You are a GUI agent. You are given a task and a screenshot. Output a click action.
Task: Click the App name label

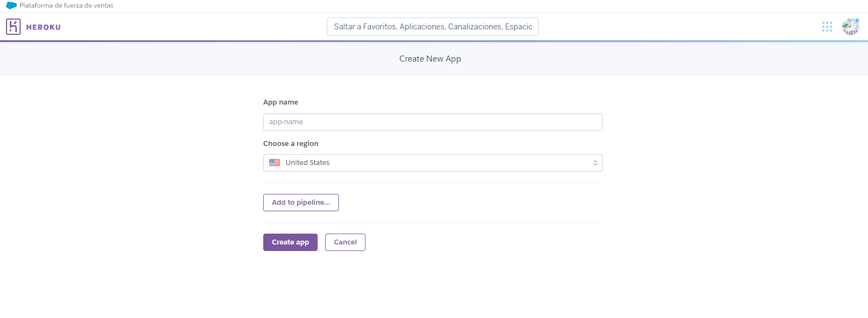tap(281, 102)
